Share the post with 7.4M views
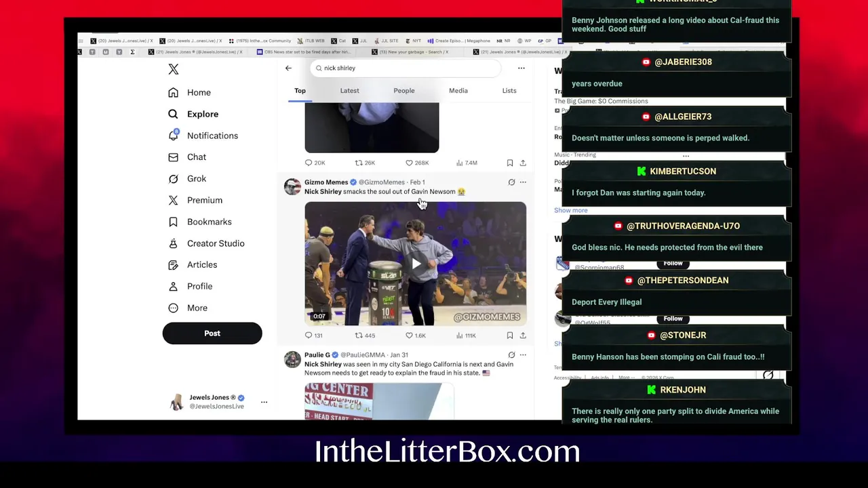868x488 pixels. point(523,163)
